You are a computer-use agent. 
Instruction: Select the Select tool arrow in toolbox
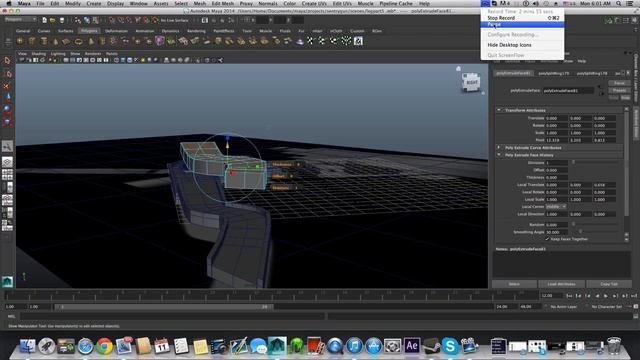click(7, 61)
